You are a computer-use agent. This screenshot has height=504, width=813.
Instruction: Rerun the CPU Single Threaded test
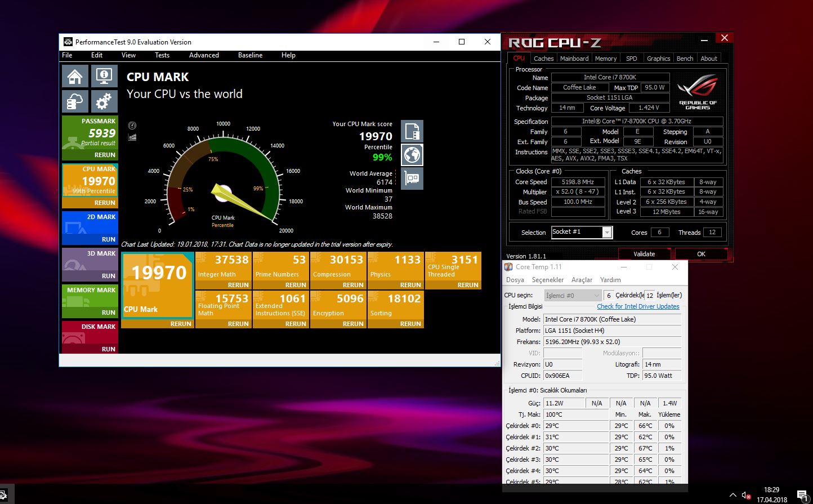(x=468, y=285)
